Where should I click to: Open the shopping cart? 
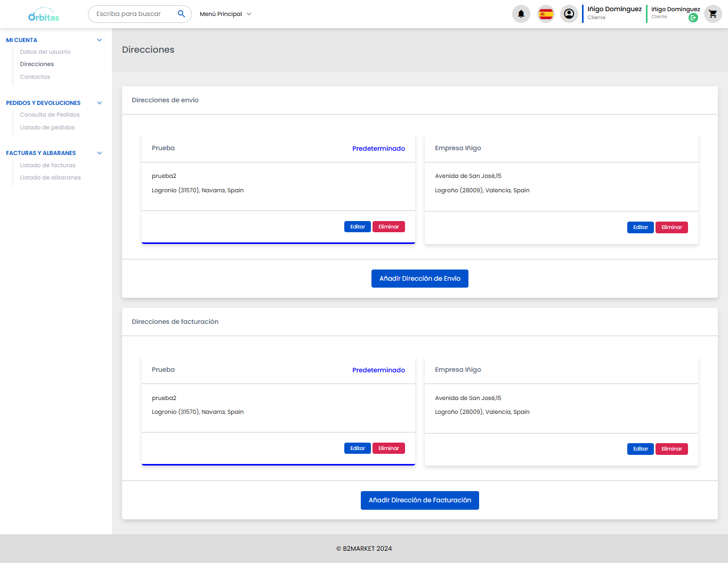(x=713, y=14)
